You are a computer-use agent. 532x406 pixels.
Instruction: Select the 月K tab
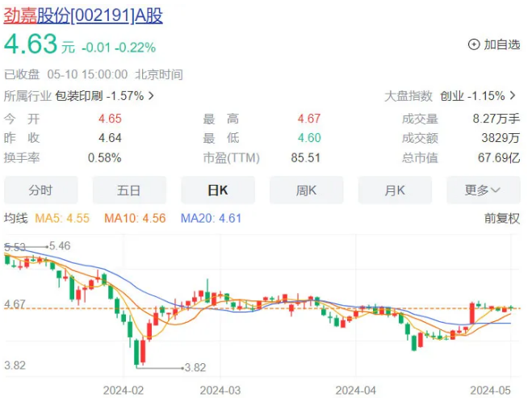pyautogui.click(x=395, y=190)
